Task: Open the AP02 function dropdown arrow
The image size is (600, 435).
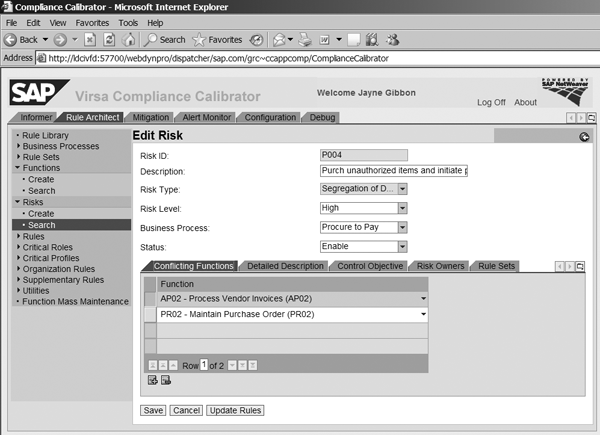Action: pyautogui.click(x=423, y=298)
